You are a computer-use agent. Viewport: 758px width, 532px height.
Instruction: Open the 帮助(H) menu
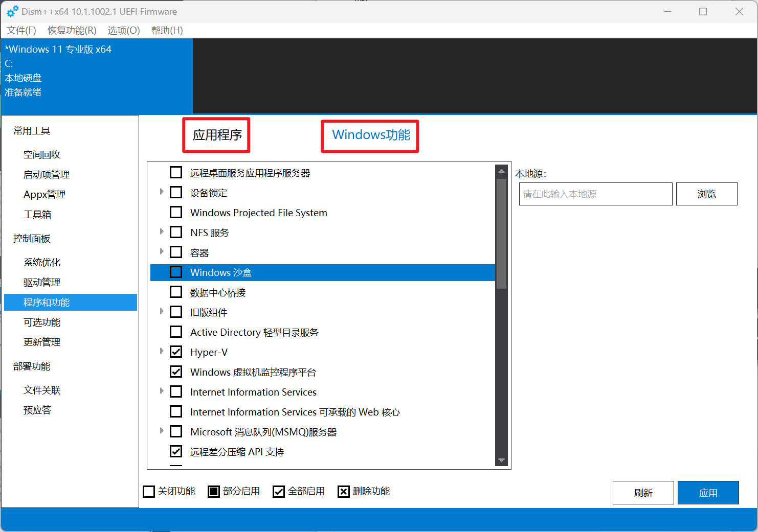click(x=167, y=31)
